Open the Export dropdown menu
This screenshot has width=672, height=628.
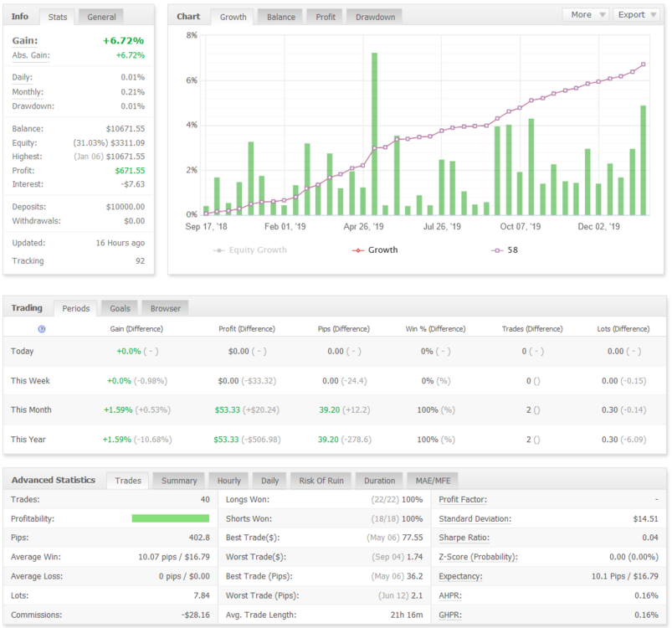click(636, 15)
